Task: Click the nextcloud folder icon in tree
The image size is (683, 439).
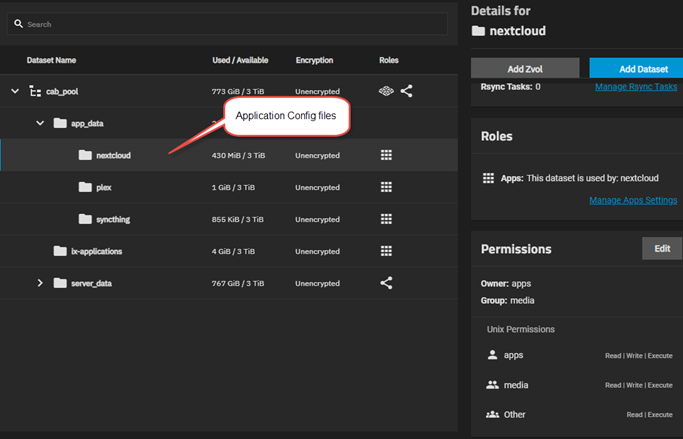Action: 85,155
